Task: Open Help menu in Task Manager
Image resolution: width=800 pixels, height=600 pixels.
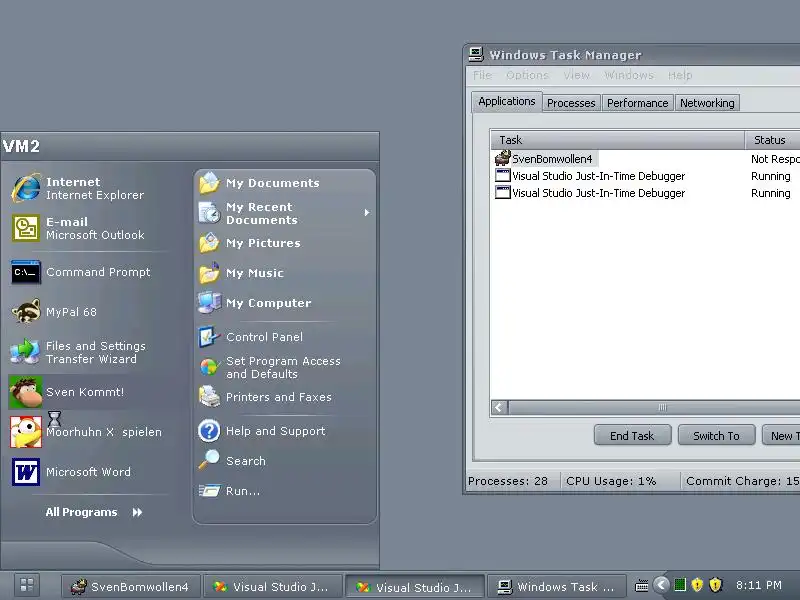Action: (680, 75)
